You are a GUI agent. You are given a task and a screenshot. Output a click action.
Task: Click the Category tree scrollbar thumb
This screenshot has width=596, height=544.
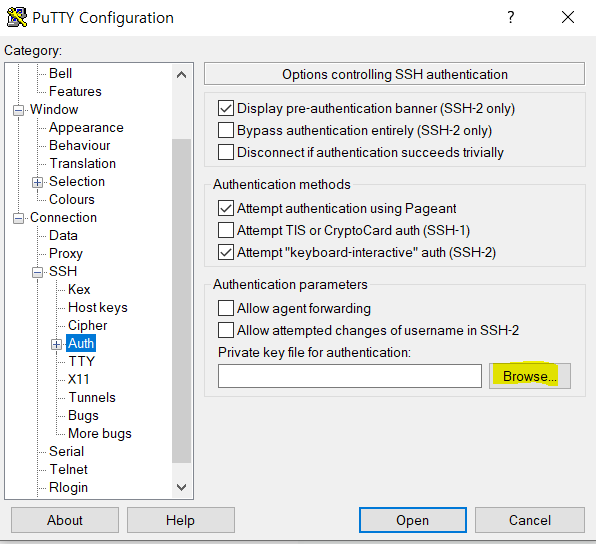coord(182,301)
